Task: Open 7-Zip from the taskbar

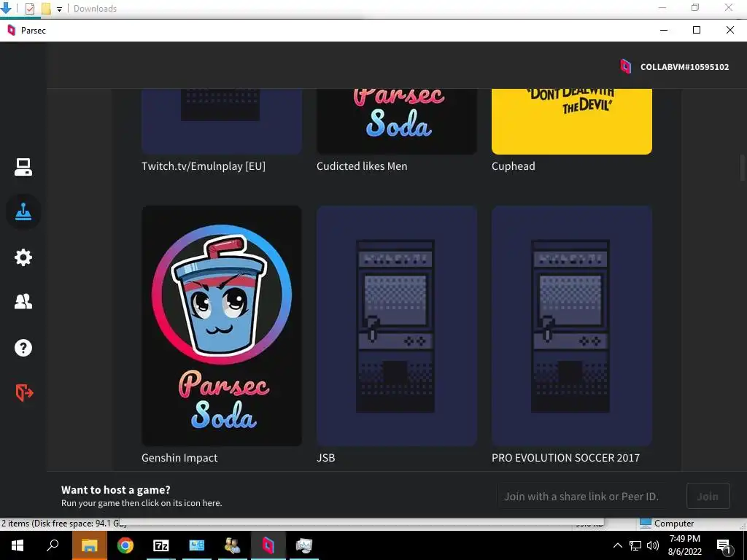Action: pos(161,545)
